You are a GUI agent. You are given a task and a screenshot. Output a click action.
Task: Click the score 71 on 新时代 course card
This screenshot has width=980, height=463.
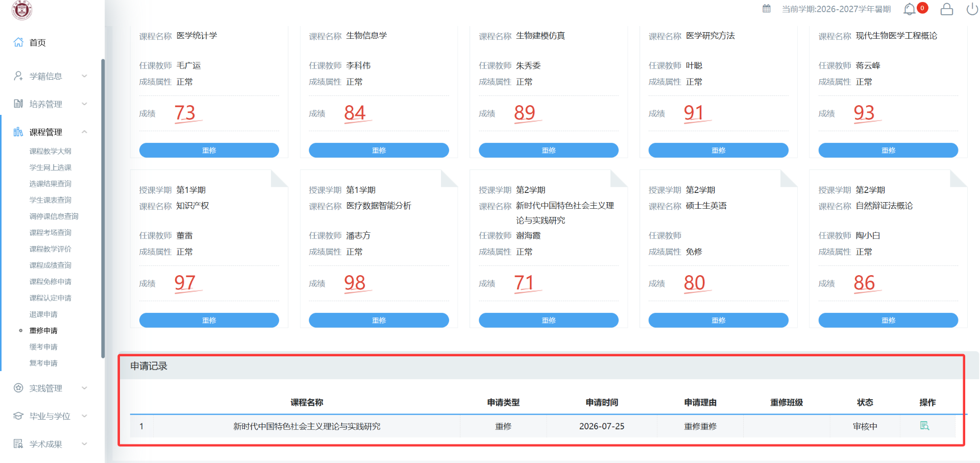(x=524, y=282)
